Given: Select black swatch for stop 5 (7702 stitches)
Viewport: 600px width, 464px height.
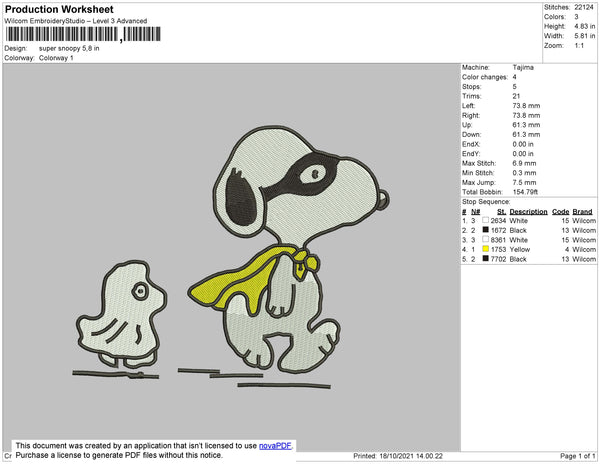Looking at the screenshot, I should pyautogui.click(x=486, y=259).
